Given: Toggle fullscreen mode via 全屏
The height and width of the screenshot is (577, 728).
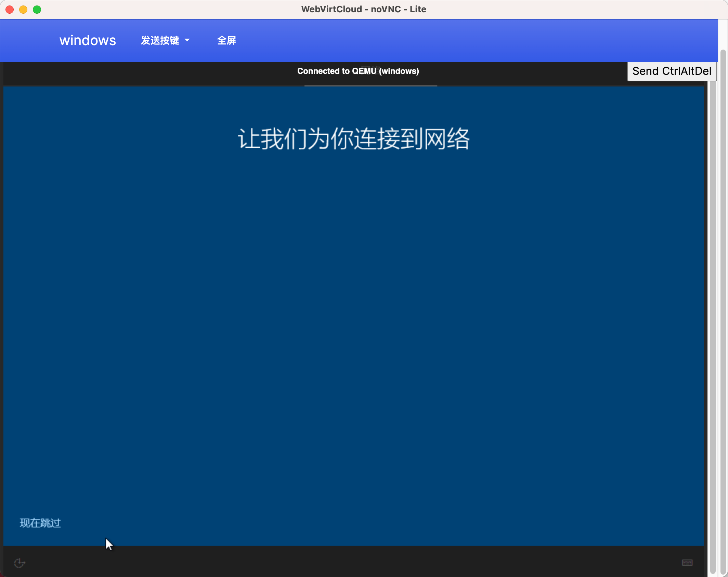Looking at the screenshot, I should pos(226,40).
